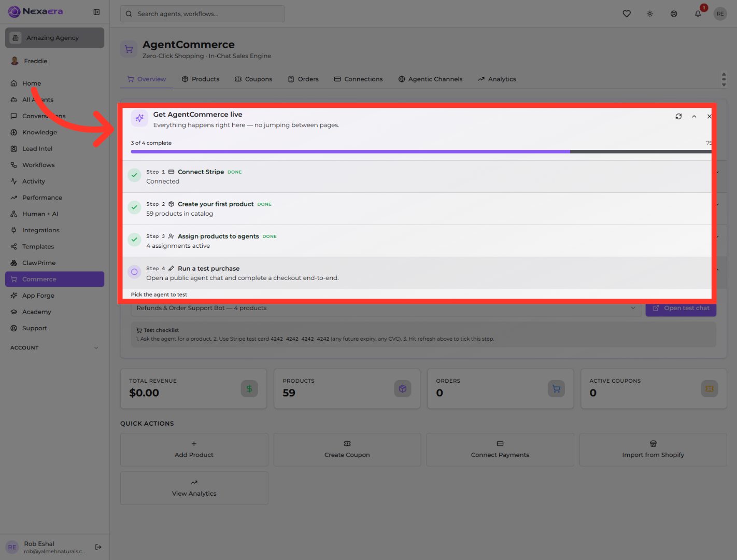The width and height of the screenshot is (737, 560).
Task: Select Freddie agent in sidebar
Action: point(54,61)
